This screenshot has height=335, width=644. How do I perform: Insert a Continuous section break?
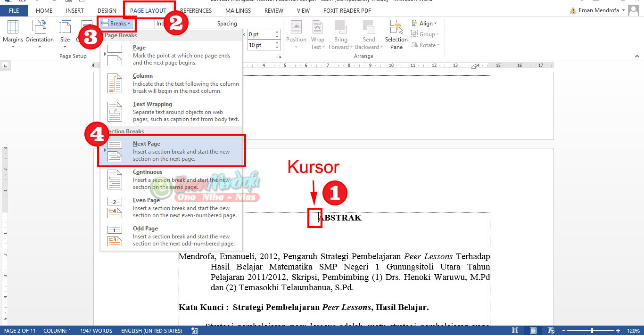172,180
